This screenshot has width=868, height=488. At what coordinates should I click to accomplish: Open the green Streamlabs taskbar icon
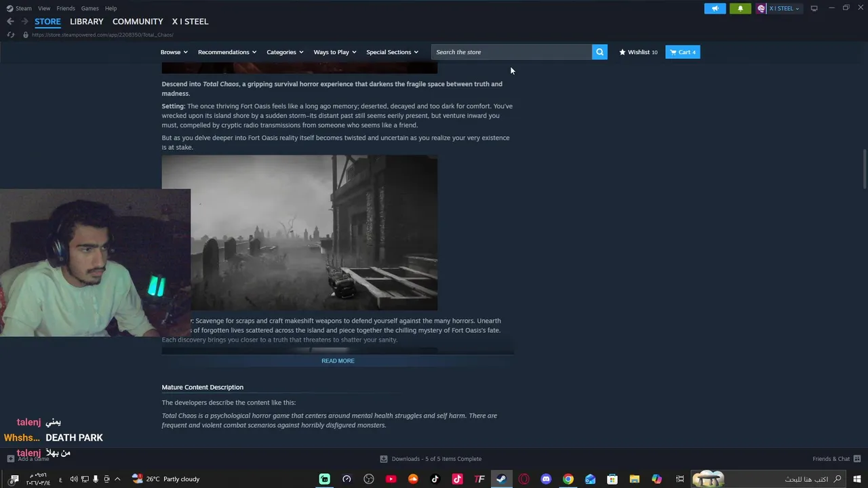pyautogui.click(x=325, y=479)
